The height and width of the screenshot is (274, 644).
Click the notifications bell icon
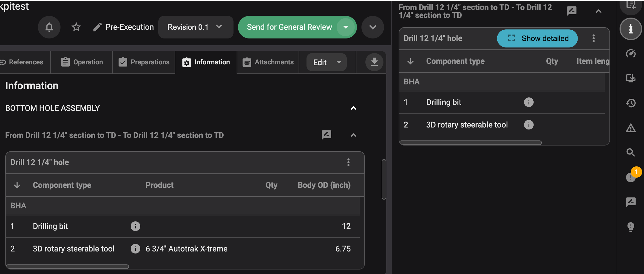(49, 27)
